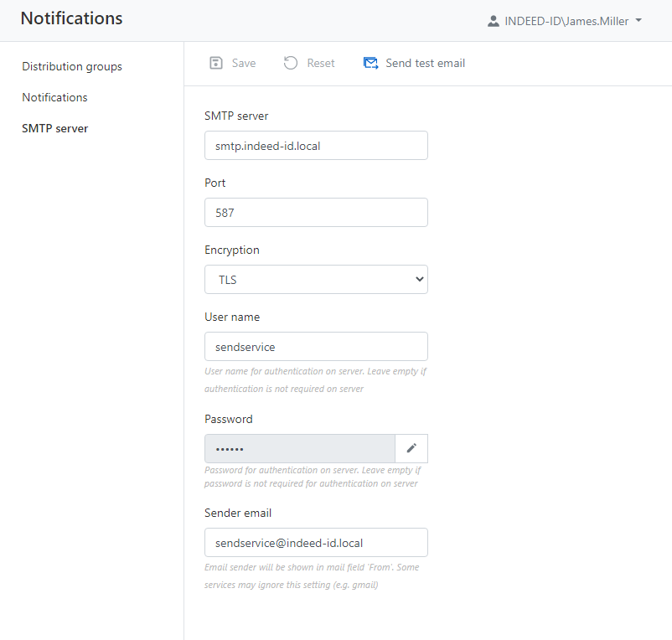Viewport: 672px width, 640px height.
Task: Click the SMTP server address field
Action: [x=316, y=146]
